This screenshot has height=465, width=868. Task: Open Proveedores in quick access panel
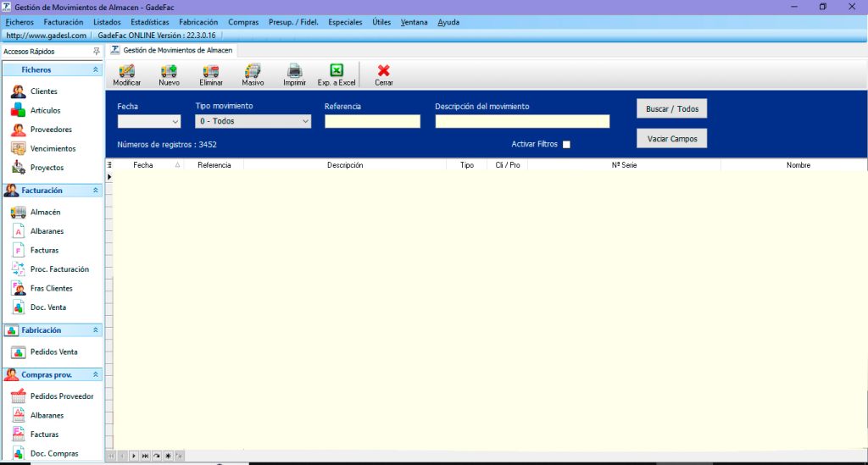pyautogui.click(x=51, y=130)
